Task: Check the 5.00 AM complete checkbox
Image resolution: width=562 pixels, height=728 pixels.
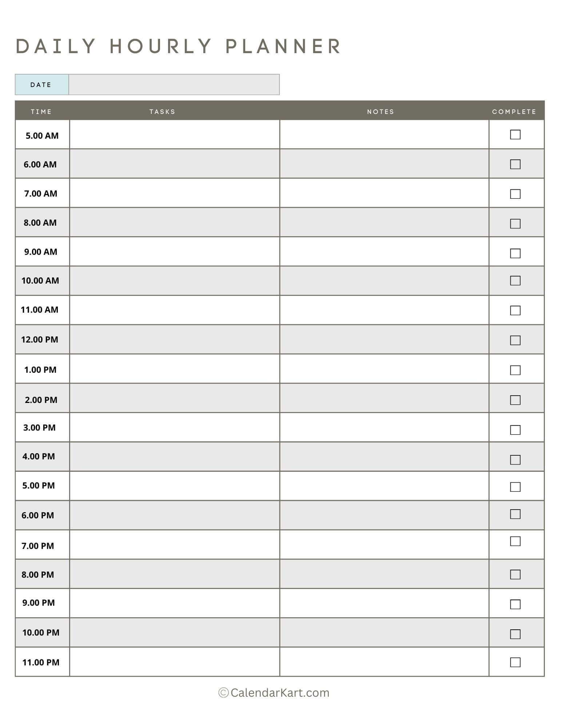Action: [x=515, y=135]
